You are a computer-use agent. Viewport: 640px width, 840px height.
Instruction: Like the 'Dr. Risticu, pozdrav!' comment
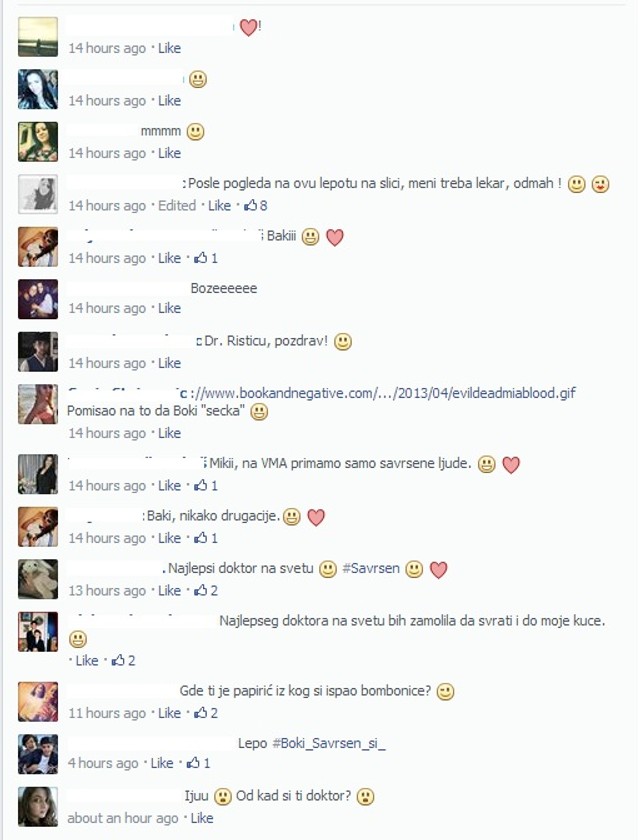click(x=169, y=363)
